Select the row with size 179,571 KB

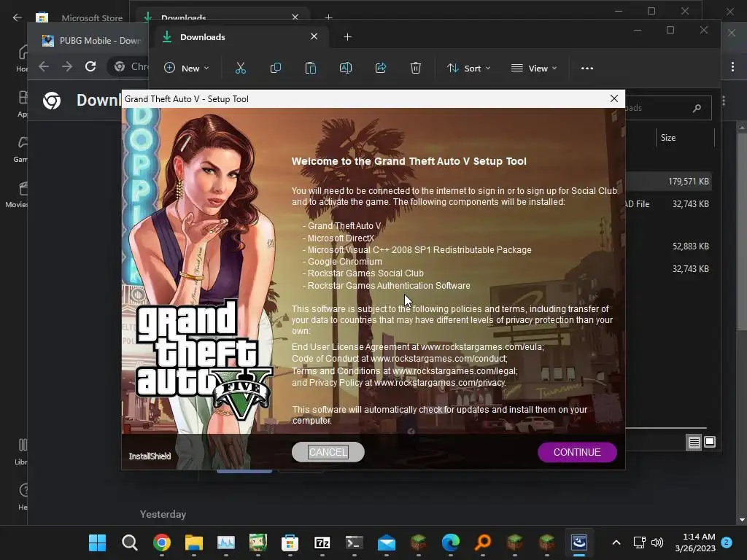[x=668, y=182]
